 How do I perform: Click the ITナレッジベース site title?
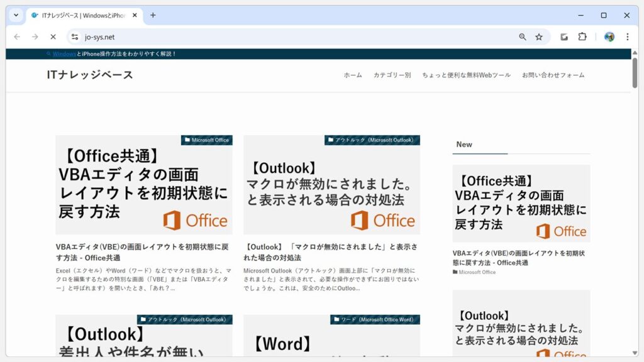90,75
